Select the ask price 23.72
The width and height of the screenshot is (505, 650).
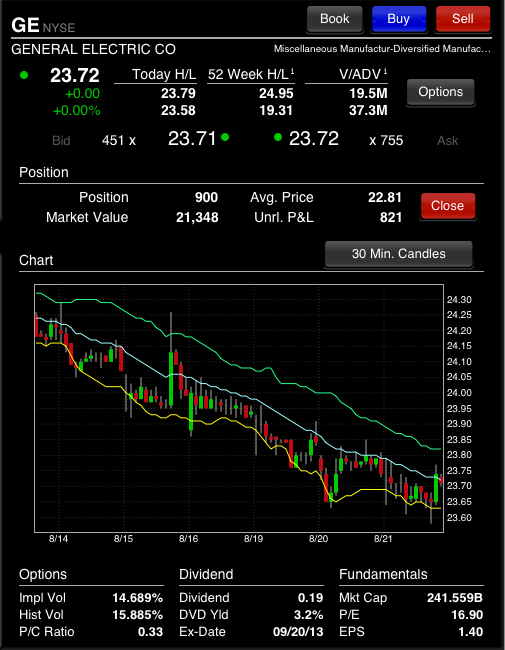(x=314, y=139)
